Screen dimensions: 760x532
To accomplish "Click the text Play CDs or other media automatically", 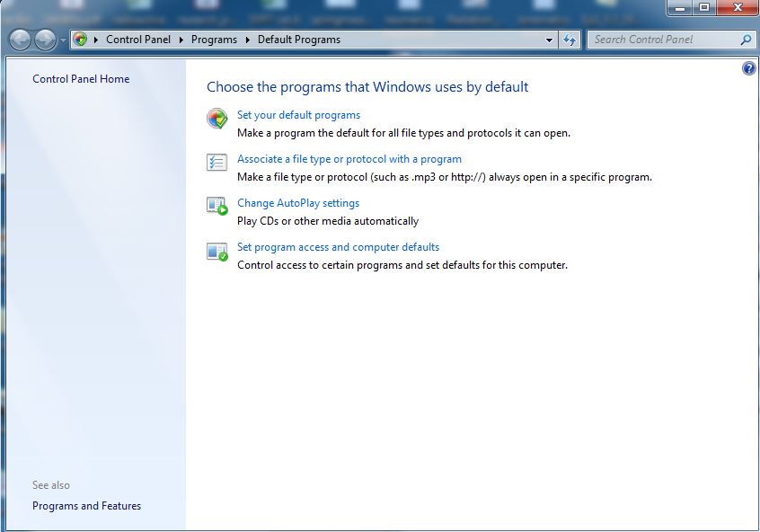I will click(328, 221).
